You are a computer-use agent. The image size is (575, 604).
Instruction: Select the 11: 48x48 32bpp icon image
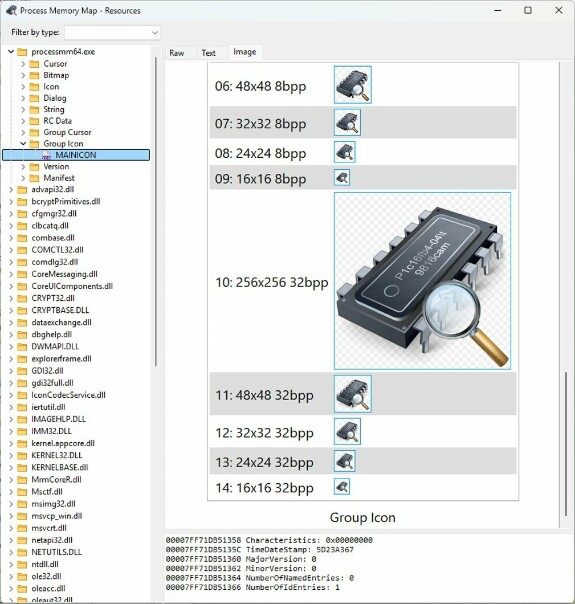pyautogui.click(x=353, y=394)
